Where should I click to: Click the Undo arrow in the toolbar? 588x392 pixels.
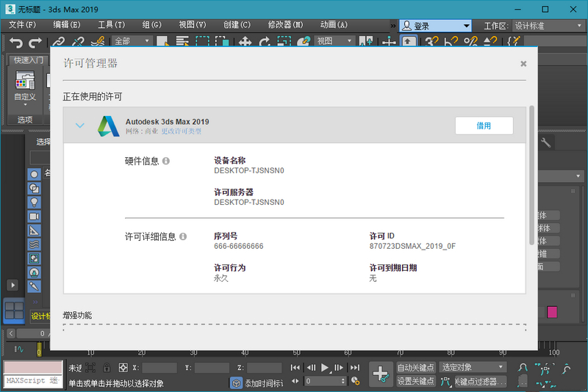(15, 43)
